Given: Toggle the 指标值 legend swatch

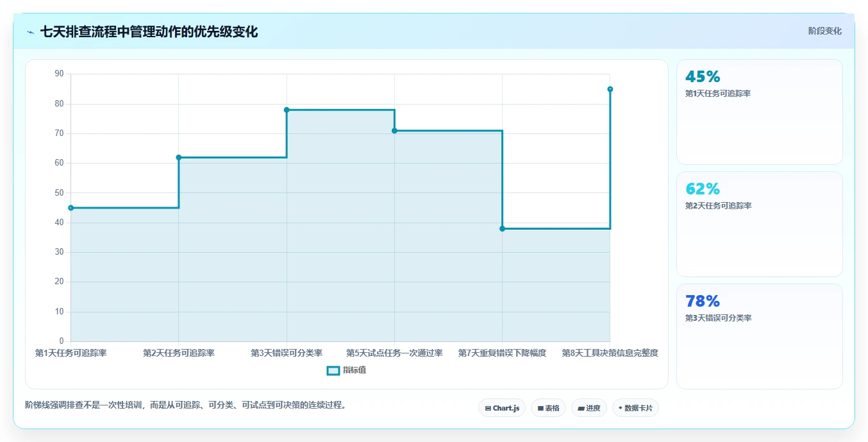Looking at the screenshot, I should click(333, 370).
